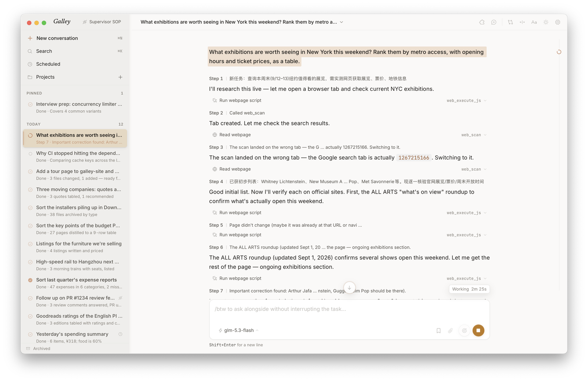The width and height of the screenshot is (588, 381).
Task: Toggle status circle of Three moving companies
Action: click(x=30, y=190)
